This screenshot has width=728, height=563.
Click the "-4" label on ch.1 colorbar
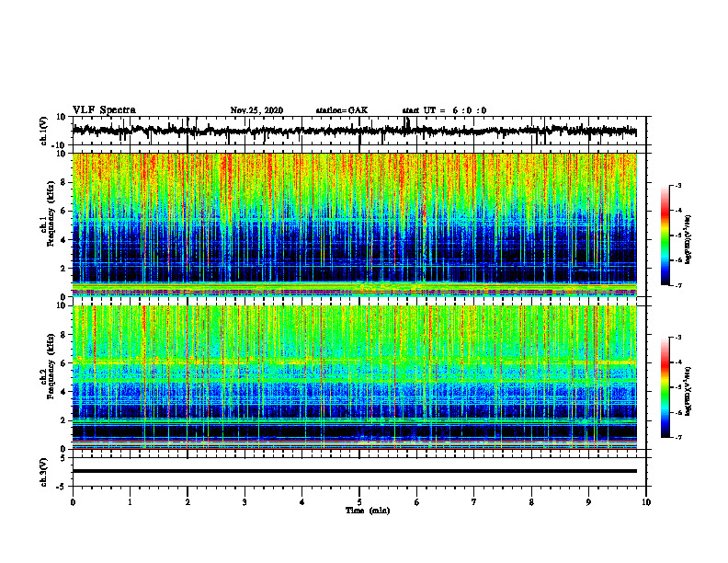pos(678,211)
